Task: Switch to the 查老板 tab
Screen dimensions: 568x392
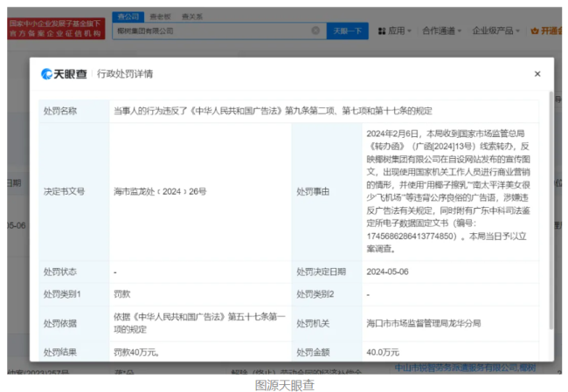Action: (x=160, y=17)
